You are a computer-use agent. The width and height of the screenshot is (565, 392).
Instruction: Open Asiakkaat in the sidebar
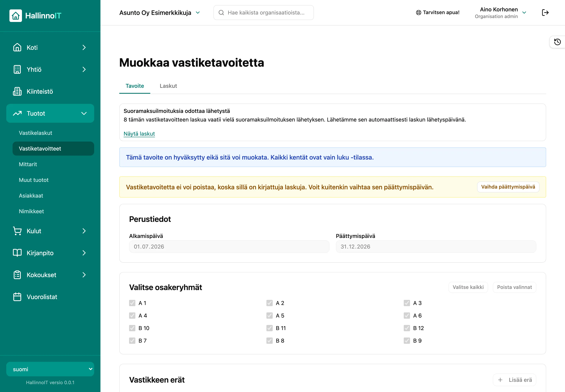31,196
